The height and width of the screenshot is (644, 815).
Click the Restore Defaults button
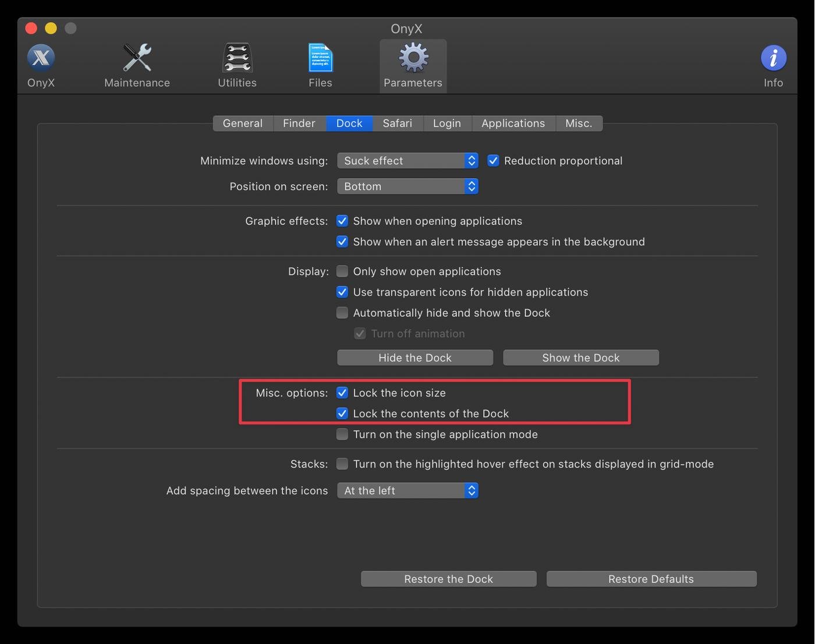(651, 579)
